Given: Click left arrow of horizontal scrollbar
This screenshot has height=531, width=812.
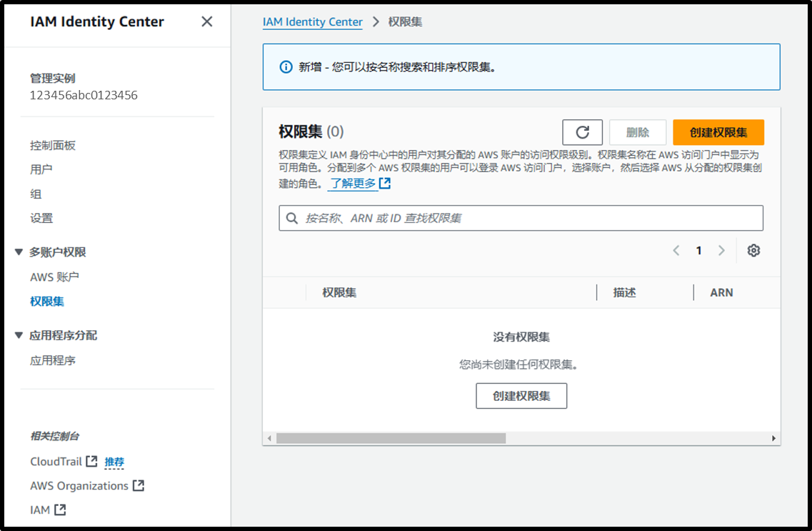Looking at the screenshot, I should (x=269, y=438).
